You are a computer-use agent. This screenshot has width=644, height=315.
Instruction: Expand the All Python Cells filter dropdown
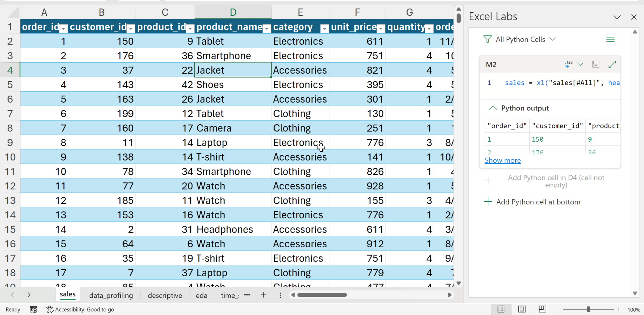pos(552,39)
